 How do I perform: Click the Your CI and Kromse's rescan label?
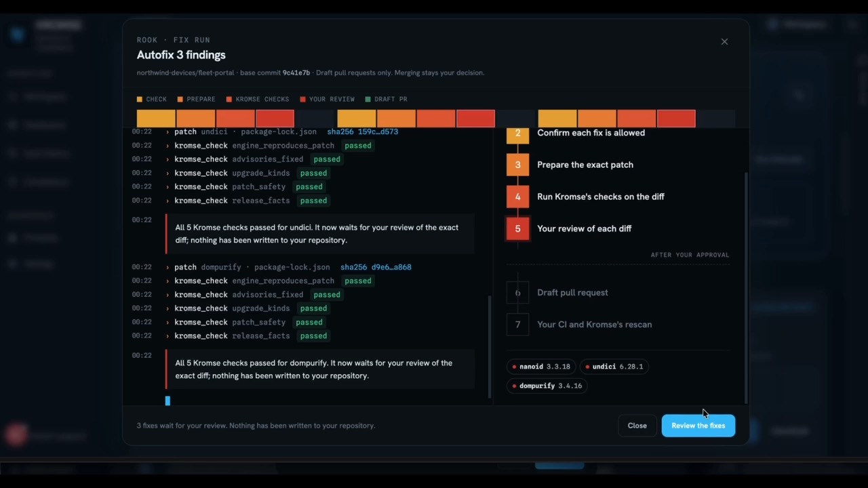[x=594, y=325]
